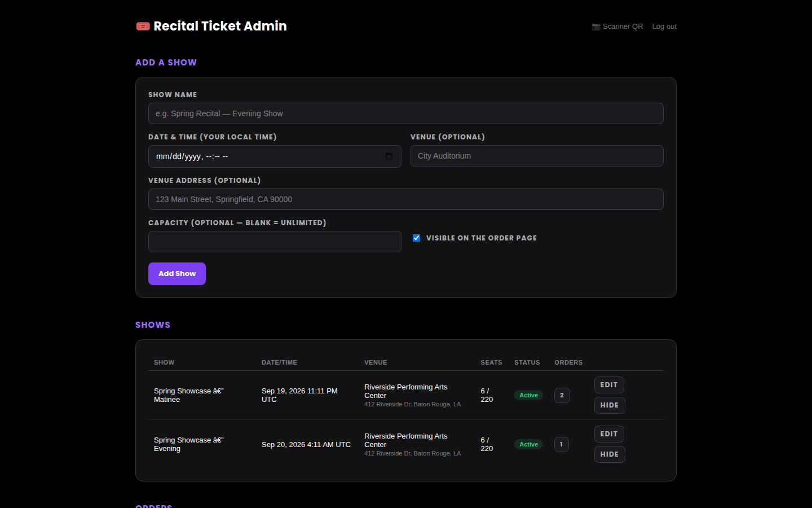Click the Shows section heading

click(153, 325)
